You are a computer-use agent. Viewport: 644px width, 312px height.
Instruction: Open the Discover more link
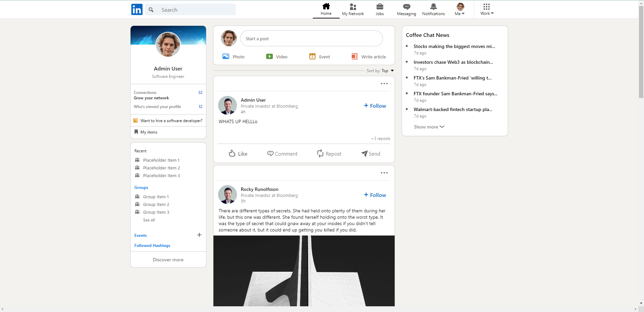[x=168, y=259]
